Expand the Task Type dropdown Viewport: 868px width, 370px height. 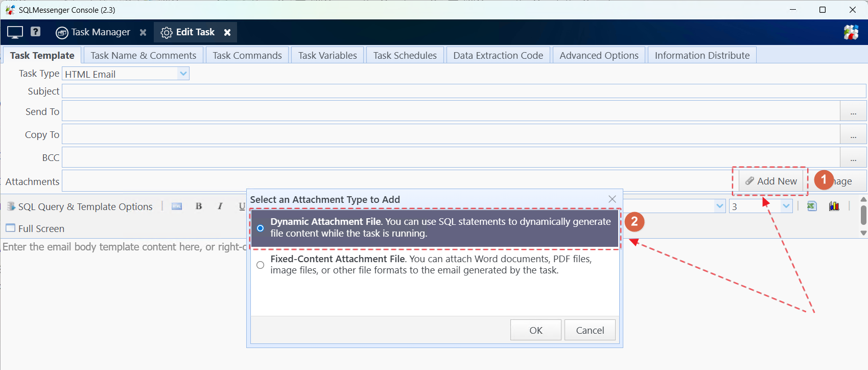coord(183,74)
